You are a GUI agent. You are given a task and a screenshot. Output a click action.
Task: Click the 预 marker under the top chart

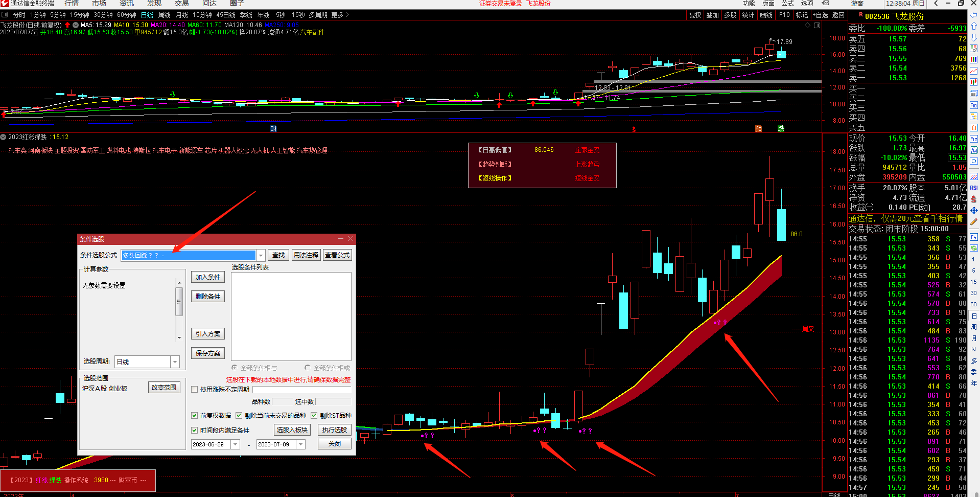pyautogui.click(x=758, y=129)
